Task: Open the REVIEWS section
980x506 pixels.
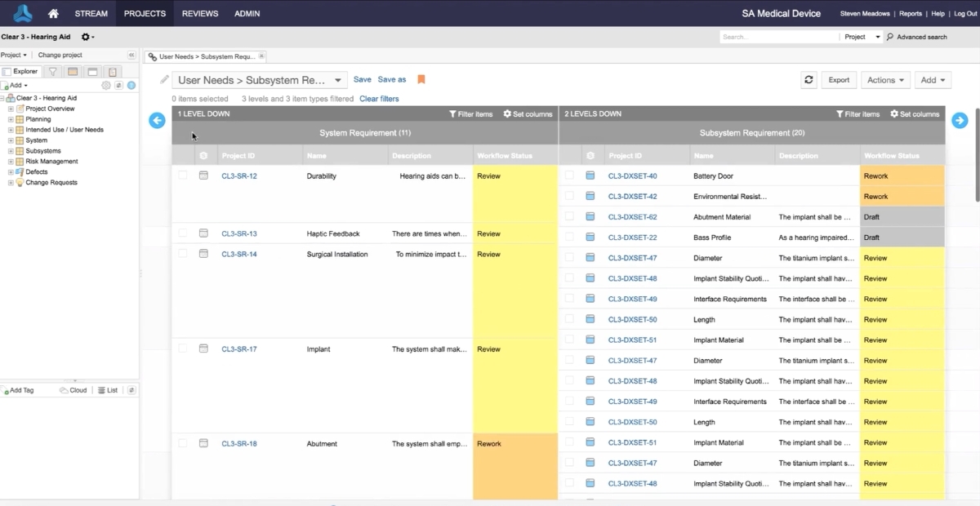Action: pos(199,13)
